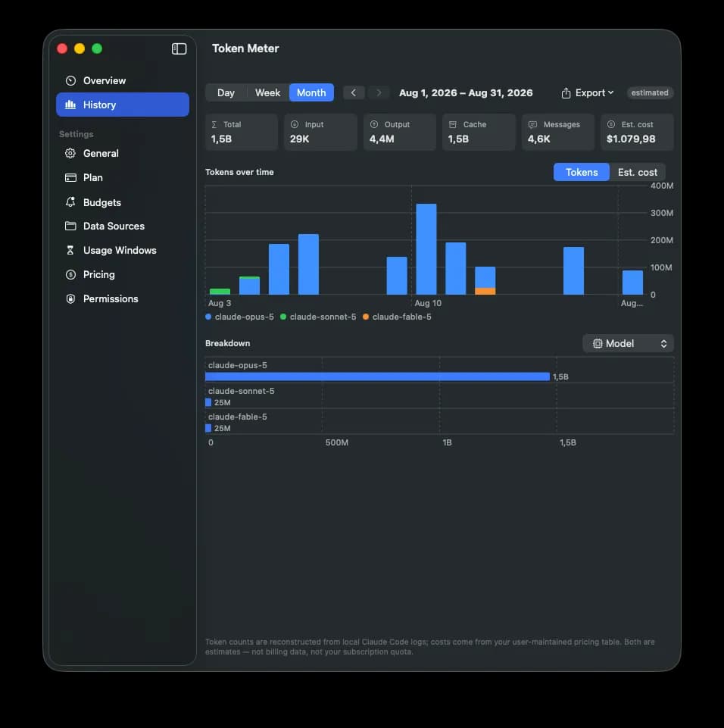This screenshot has height=728, width=724.
Task: Open Usage Windows settings
Action: click(123, 250)
